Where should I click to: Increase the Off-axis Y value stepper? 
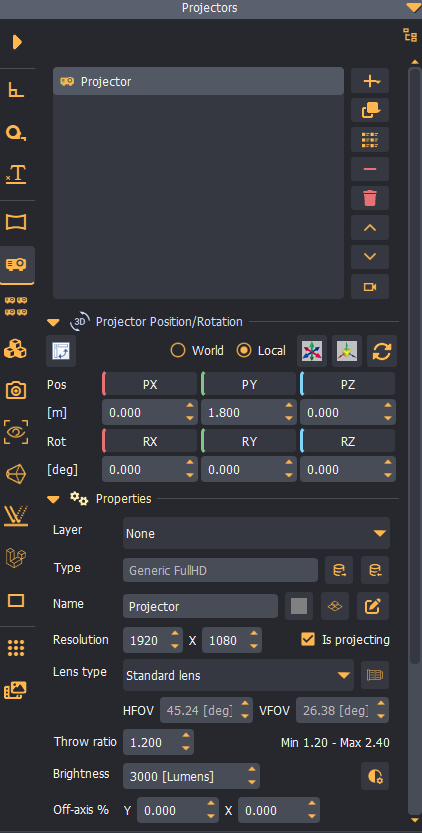coord(210,804)
